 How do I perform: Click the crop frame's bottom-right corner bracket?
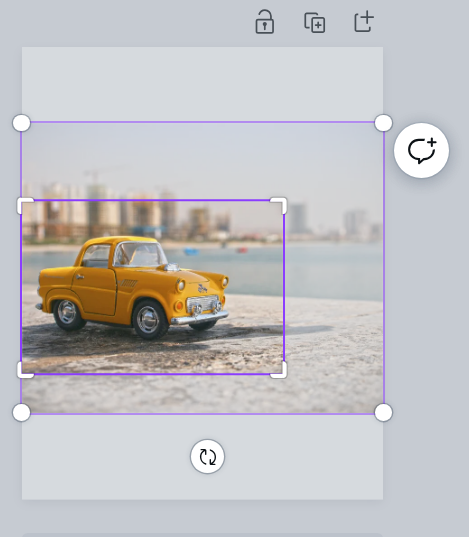pos(280,371)
